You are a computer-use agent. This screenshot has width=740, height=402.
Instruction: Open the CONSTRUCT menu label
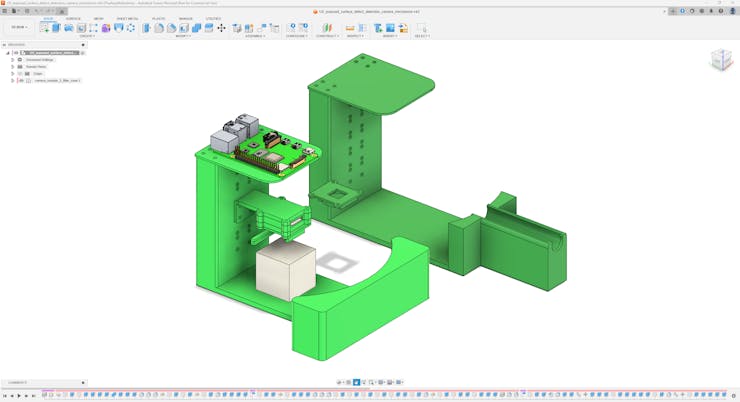(326, 36)
